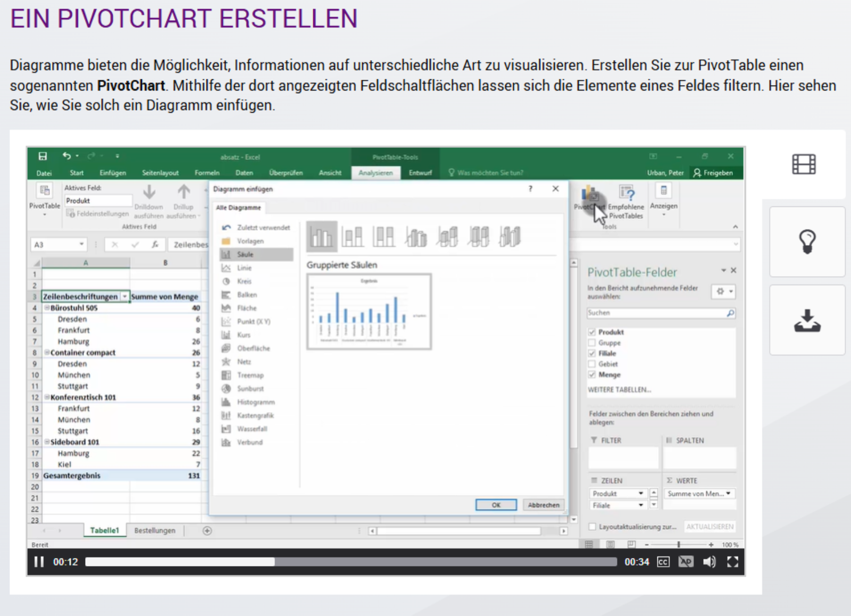
Task: Open the Zeilenbeschriftungen filter dropdown
Action: pyautogui.click(x=124, y=297)
